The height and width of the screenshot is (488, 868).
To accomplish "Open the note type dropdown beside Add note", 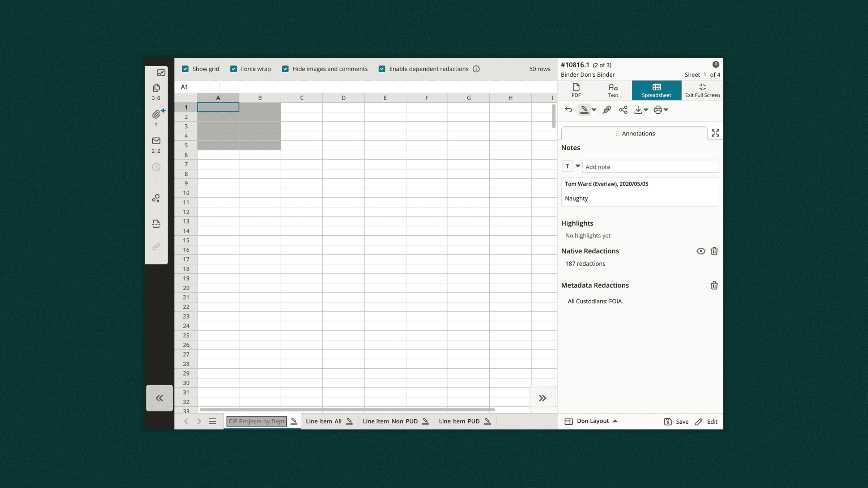I will point(578,166).
